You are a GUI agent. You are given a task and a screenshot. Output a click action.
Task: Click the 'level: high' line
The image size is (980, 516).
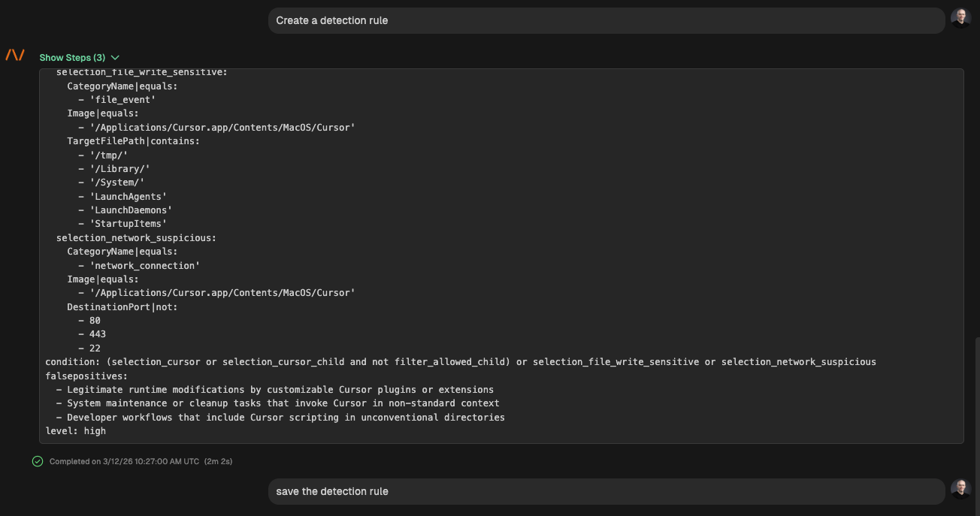75,431
